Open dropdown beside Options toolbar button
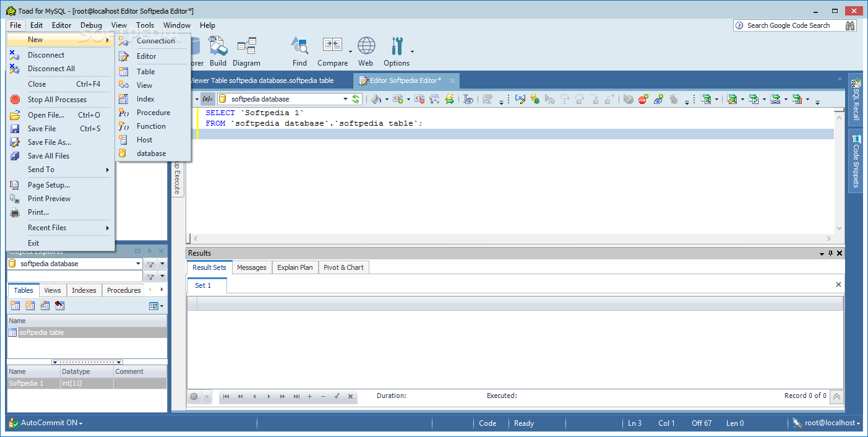This screenshot has height=437, width=868. tap(413, 52)
